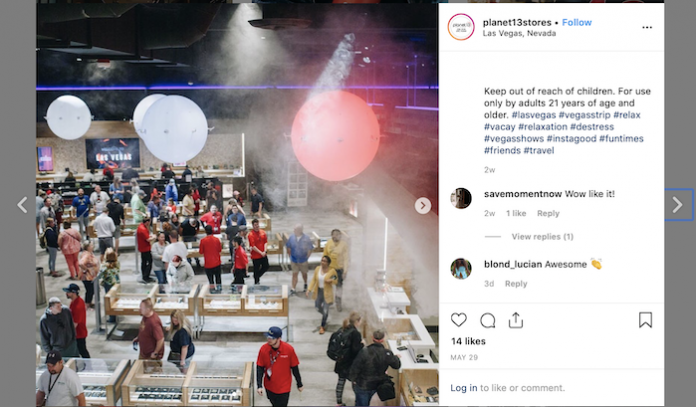This screenshot has width=696, height=407.
Task: Share the post with the upload icon
Action: [x=515, y=320]
